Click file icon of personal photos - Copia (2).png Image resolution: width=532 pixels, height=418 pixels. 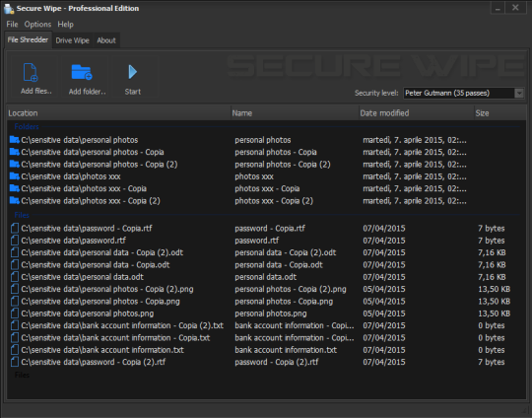click(x=15, y=289)
